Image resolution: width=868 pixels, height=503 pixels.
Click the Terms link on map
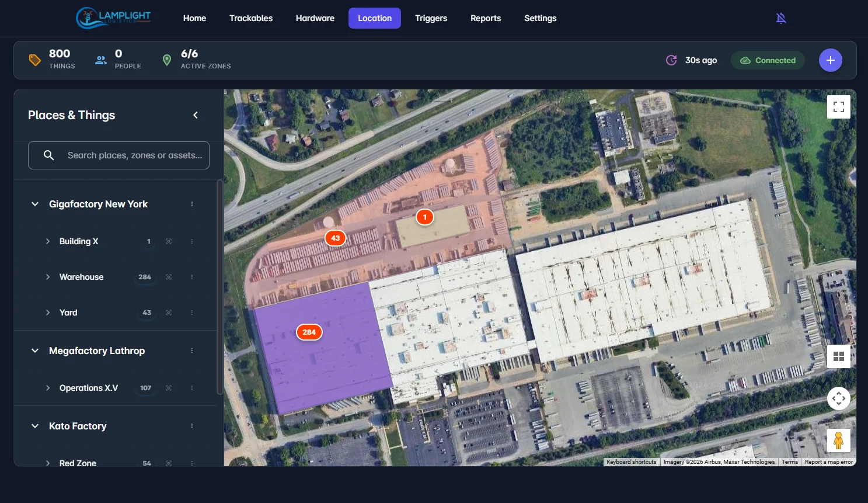[x=789, y=462]
